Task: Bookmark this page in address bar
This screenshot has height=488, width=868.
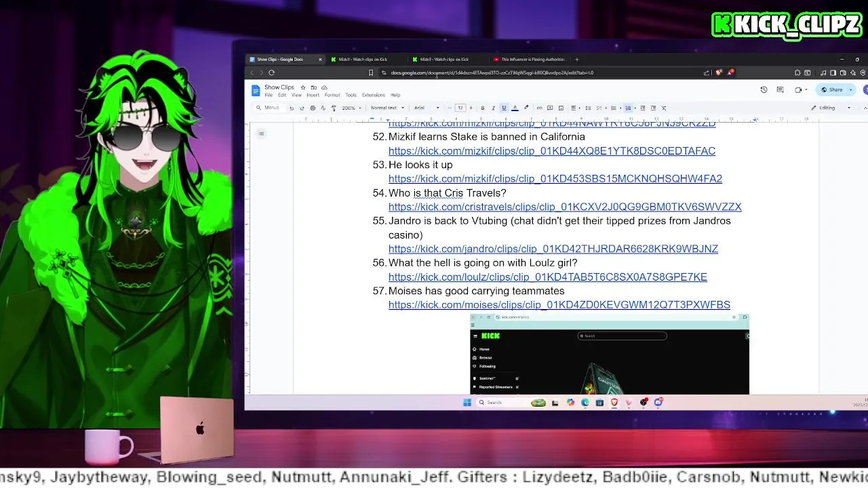Action: [x=370, y=73]
